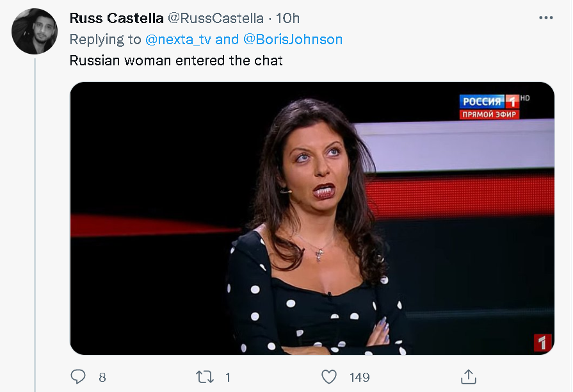This screenshot has width=573, height=392.
Task: Click the Россия 1 HD channel logo
Action: (x=491, y=101)
